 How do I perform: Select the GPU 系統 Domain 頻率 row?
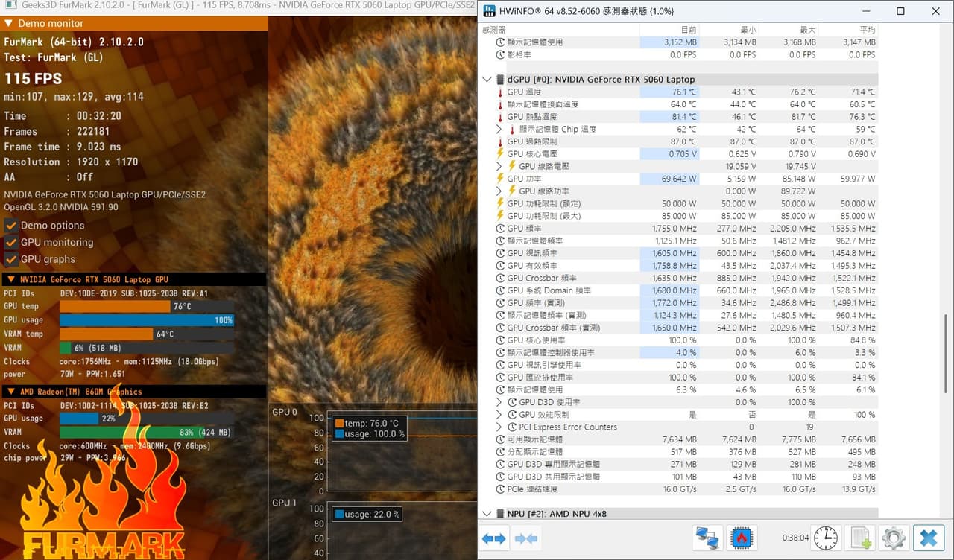point(680,290)
